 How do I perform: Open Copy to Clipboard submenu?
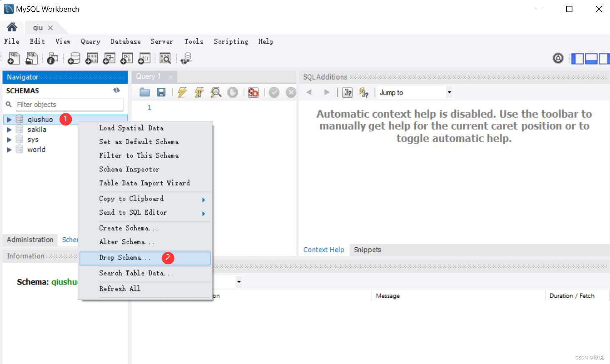point(145,199)
